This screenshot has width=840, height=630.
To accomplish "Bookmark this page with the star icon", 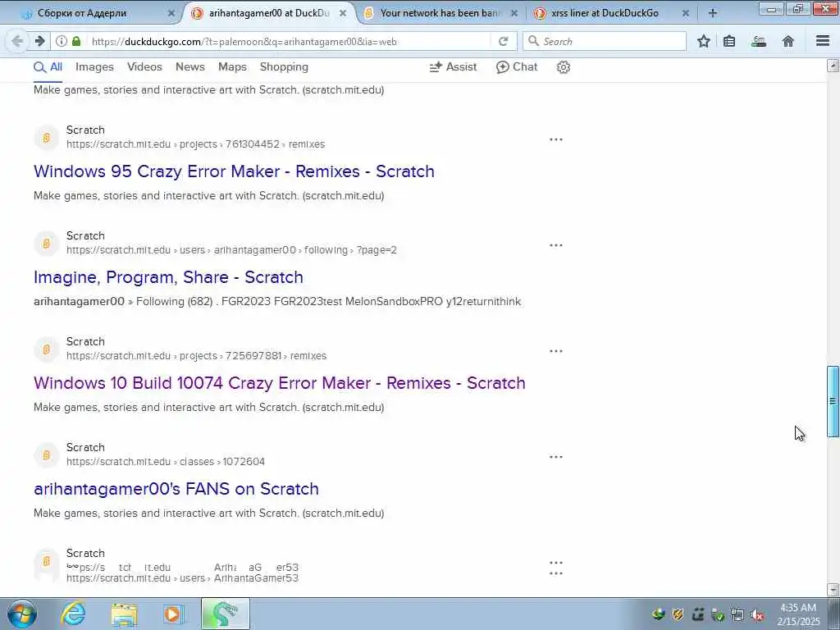I will point(703,41).
